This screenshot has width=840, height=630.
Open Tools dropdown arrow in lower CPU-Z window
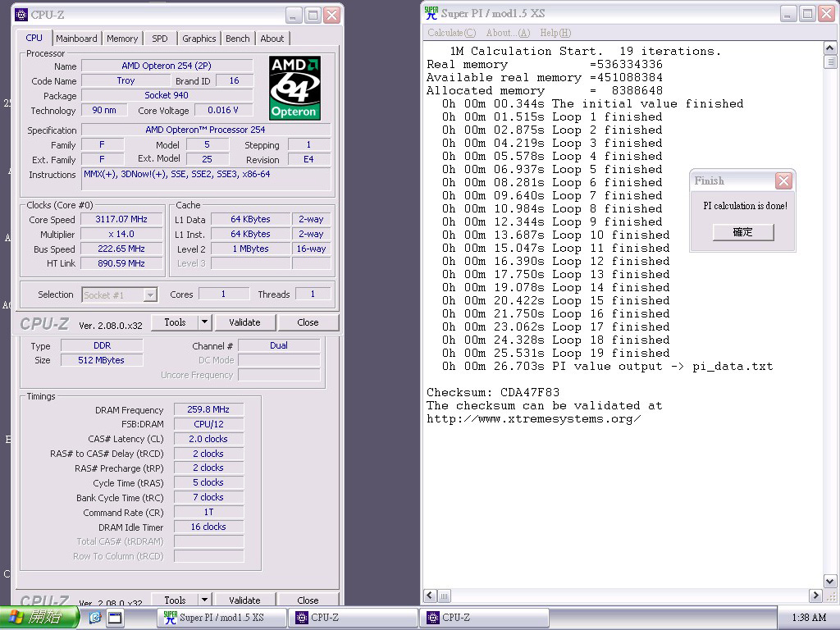click(x=204, y=600)
